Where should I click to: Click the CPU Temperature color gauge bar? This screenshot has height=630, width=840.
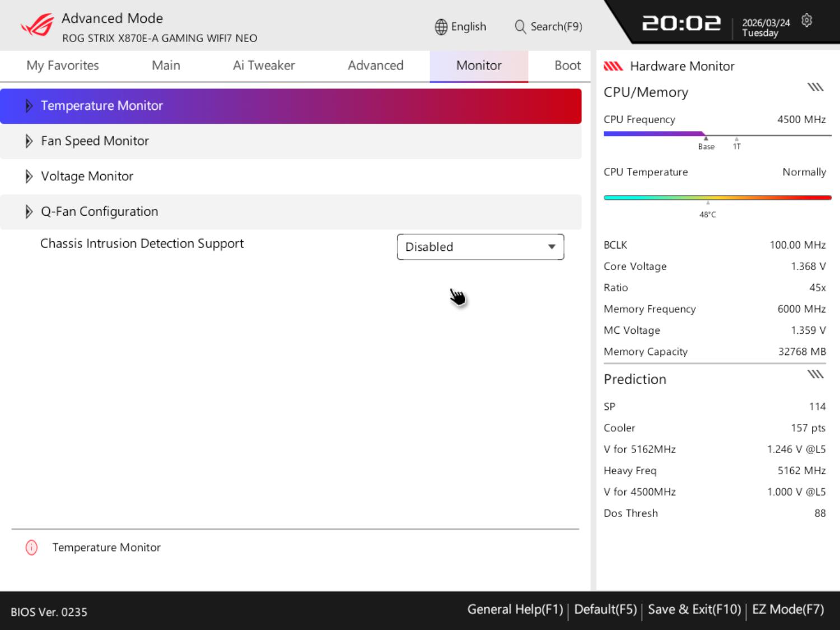coord(717,198)
